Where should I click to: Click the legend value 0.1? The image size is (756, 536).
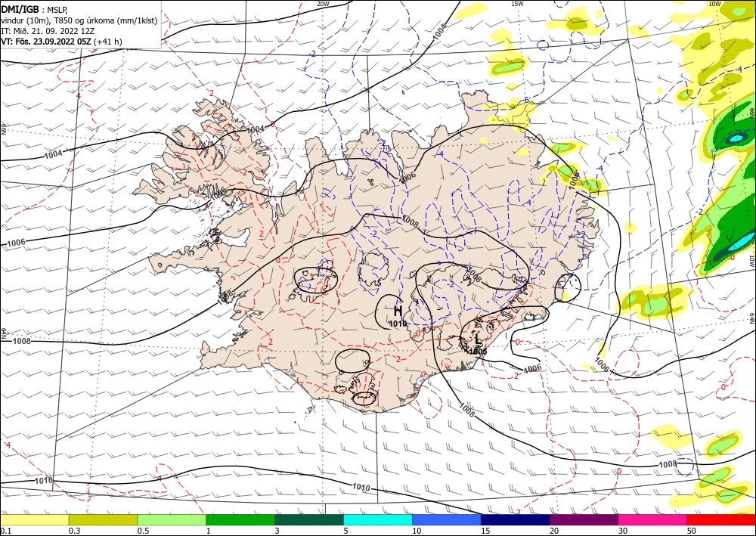pyautogui.click(x=5, y=531)
